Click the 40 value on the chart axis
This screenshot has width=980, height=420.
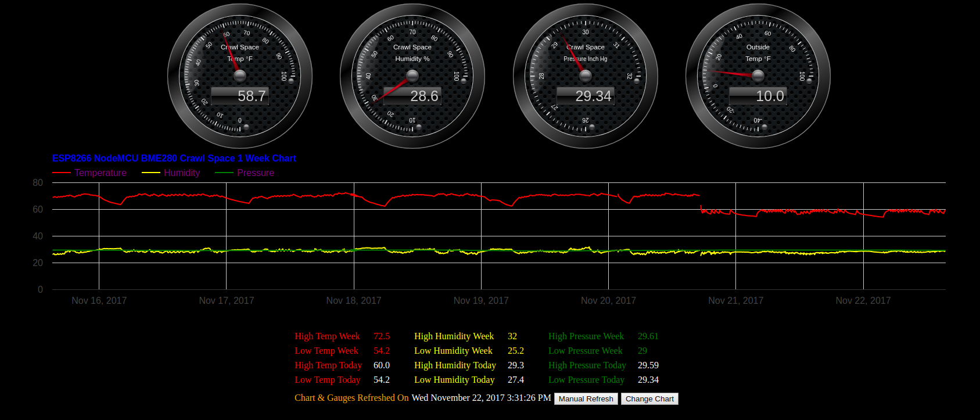point(38,236)
